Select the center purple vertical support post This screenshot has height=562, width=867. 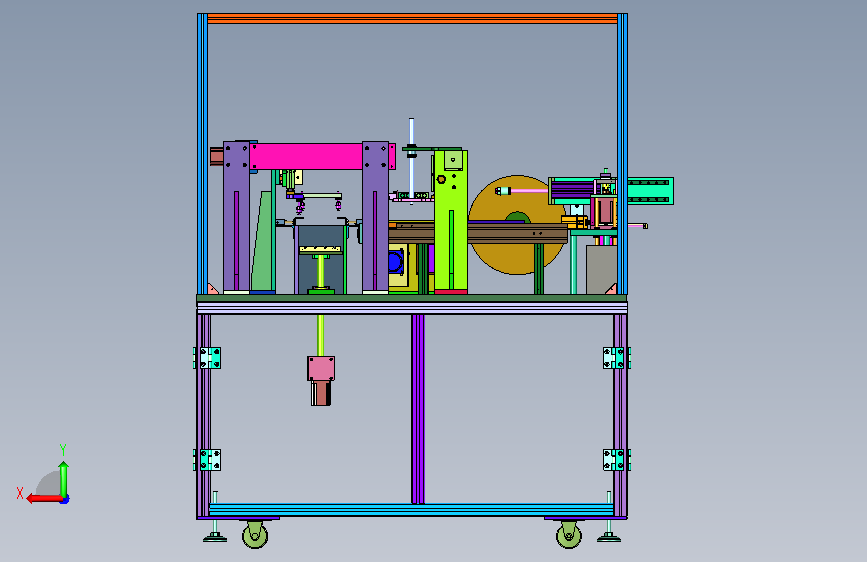pyautogui.click(x=418, y=409)
